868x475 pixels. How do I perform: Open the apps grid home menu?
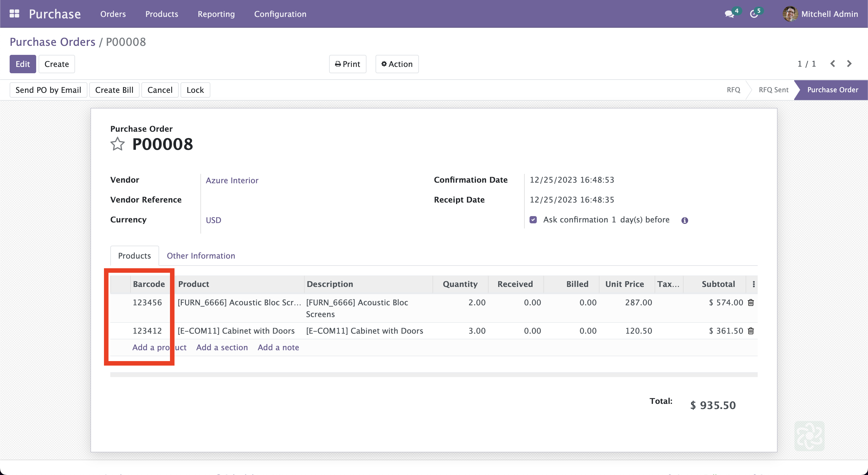pyautogui.click(x=14, y=14)
